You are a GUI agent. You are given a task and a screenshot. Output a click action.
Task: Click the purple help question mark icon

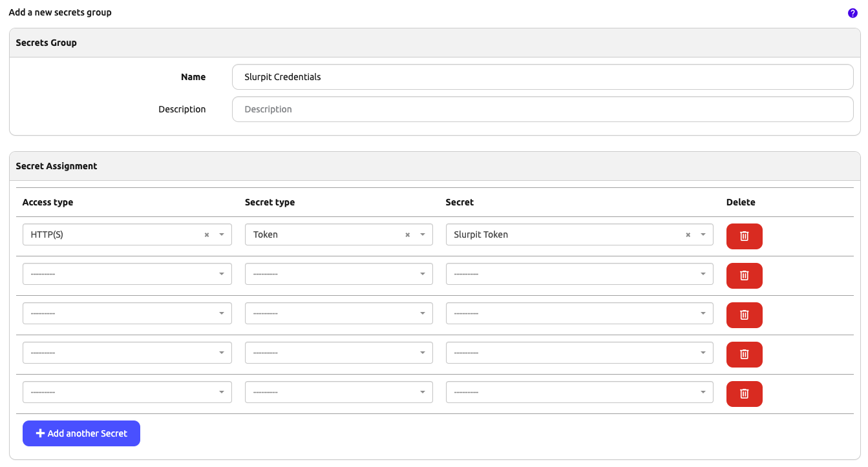(x=852, y=13)
